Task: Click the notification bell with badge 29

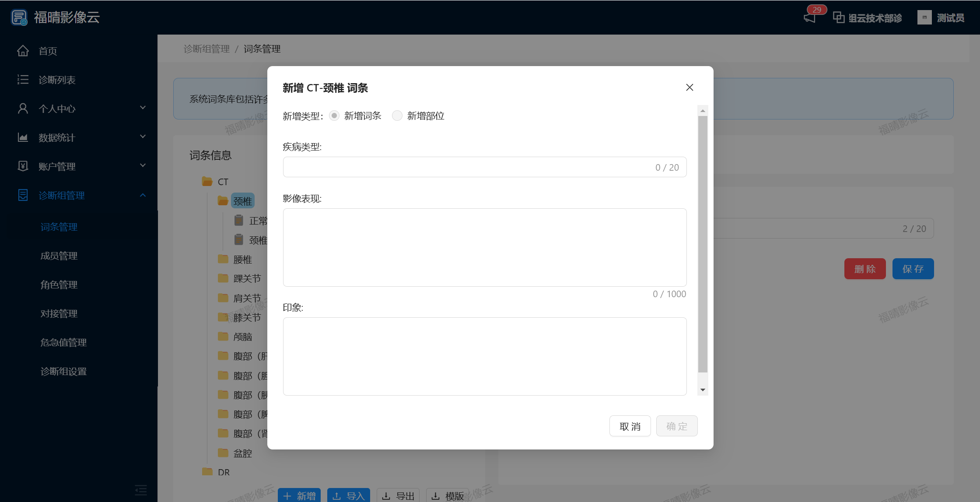Action: pyautogui.click(x=810, y=18)
